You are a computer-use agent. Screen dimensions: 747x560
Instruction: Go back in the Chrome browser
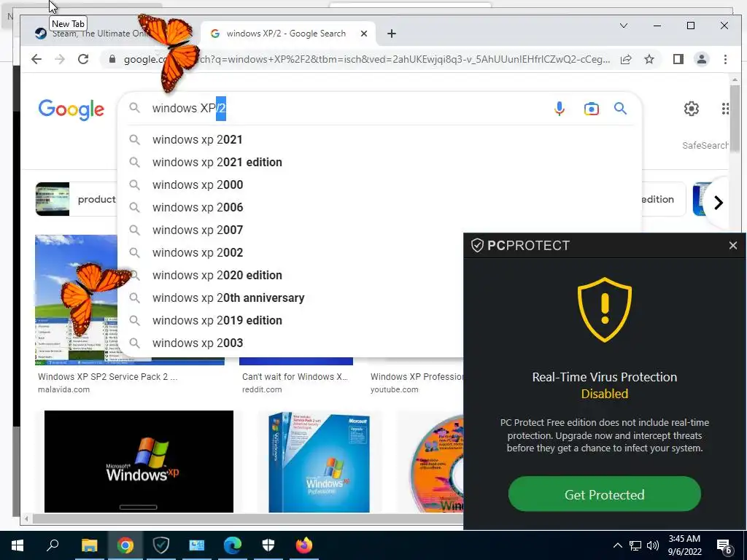(x=36, y=59)
